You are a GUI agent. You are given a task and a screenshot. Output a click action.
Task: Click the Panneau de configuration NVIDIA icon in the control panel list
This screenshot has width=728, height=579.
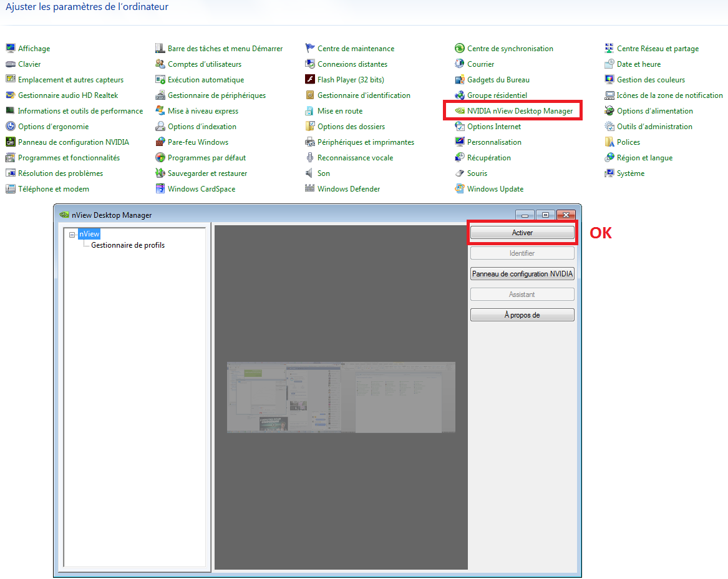pos(10,142)
